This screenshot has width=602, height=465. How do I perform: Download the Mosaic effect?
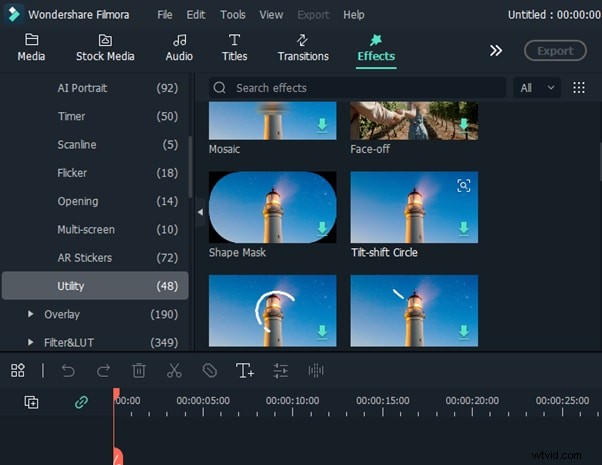[322, 124]
